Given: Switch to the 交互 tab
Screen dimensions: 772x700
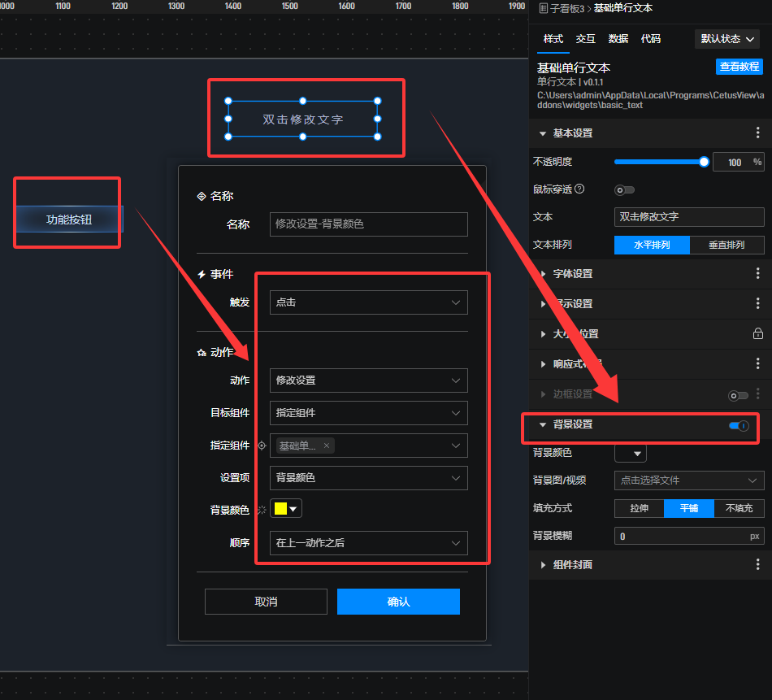Looking at the screenshot, I should click(x=585, y=39).
